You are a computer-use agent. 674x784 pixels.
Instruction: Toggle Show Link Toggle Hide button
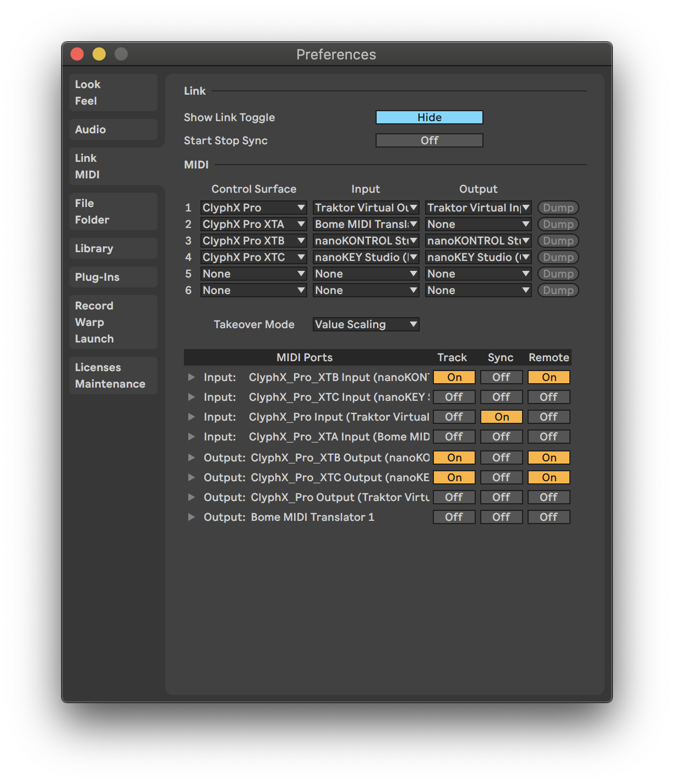tap(430, 117)
